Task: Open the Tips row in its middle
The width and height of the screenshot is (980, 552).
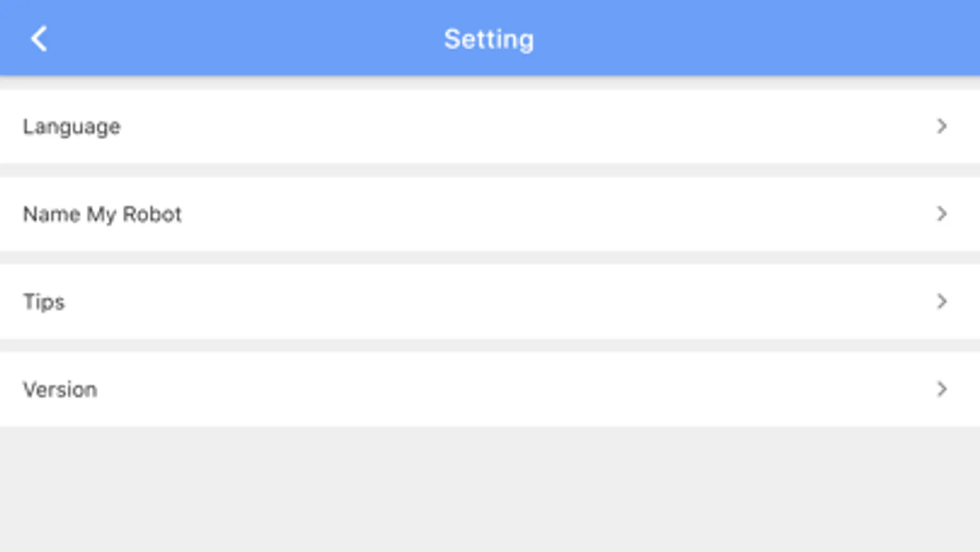Action: pos(490,302)
